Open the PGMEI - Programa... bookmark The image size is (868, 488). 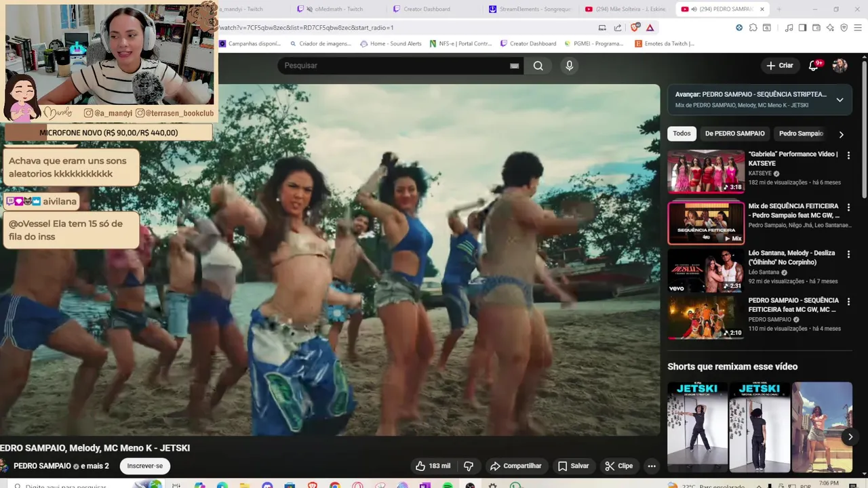pyautogui.click(x=593, y=43)
